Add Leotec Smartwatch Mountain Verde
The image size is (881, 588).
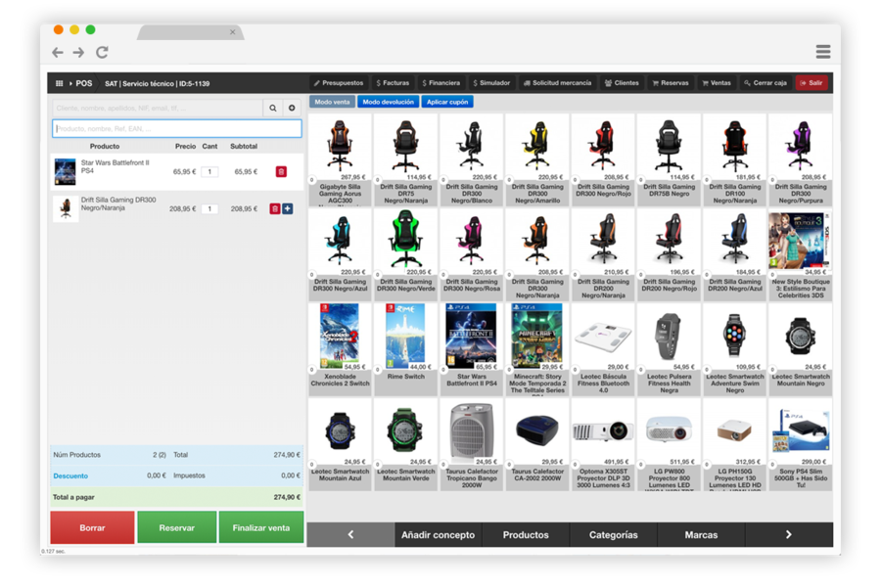pos(405,444)
